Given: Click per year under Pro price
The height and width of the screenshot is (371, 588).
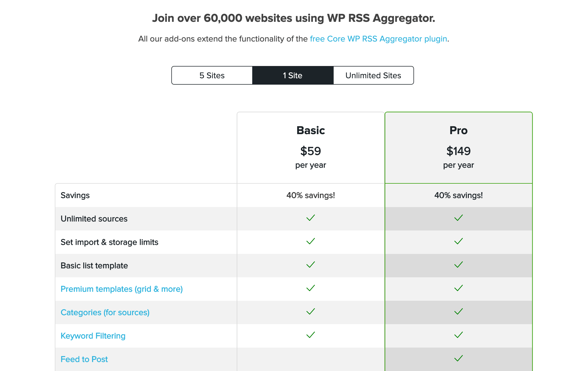Looking at the screenshot, I should click(x=458, y=165).
